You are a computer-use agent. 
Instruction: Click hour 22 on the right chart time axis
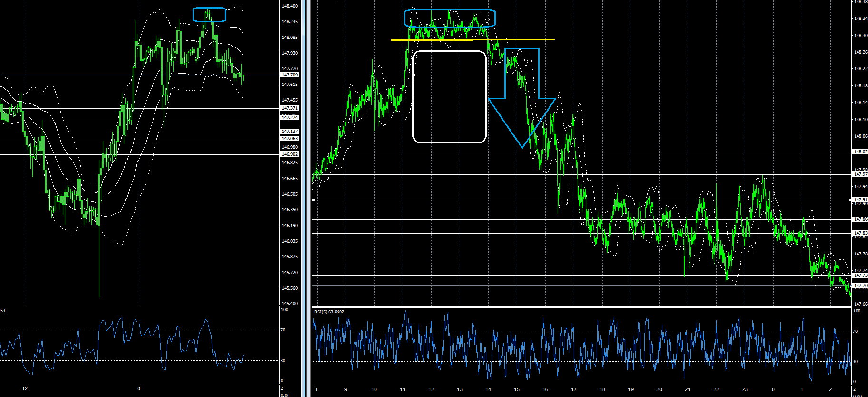(716, 389)
